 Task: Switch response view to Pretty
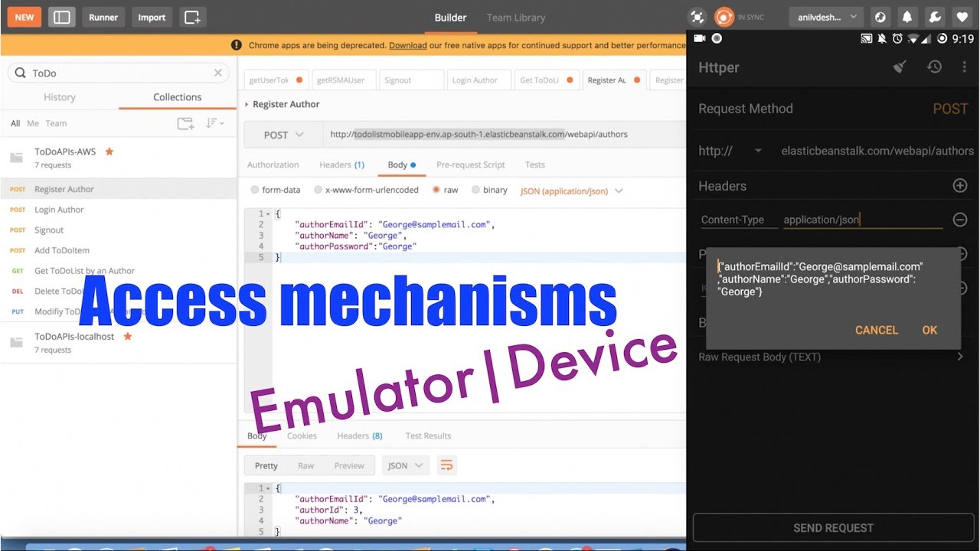(x=266, y=465)
